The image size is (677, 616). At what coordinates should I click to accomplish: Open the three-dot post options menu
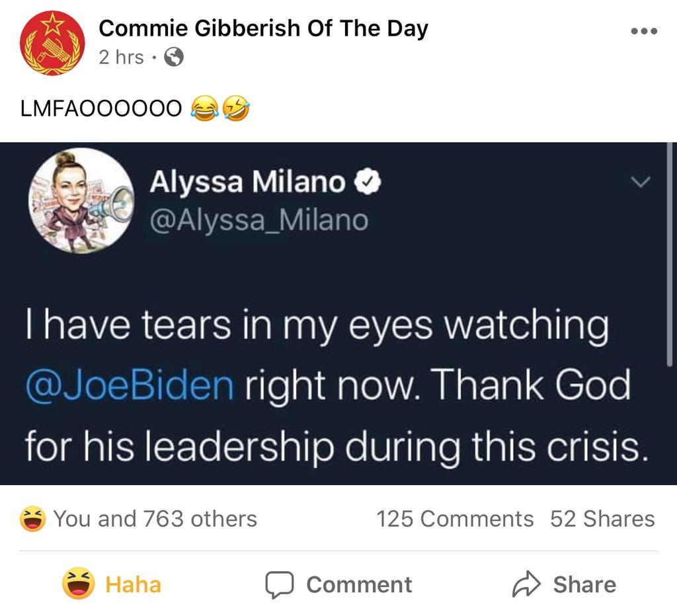click(643, 32)
